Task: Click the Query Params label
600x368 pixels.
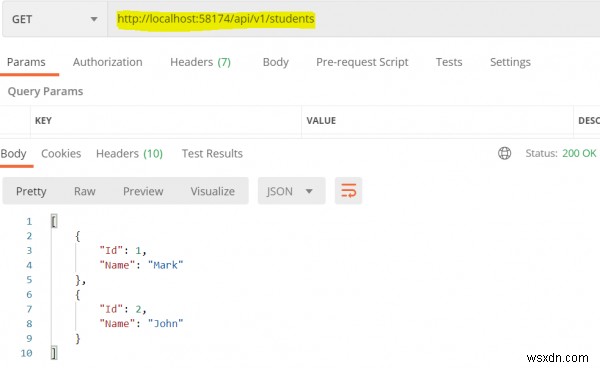Action: (x=45, y=91)
